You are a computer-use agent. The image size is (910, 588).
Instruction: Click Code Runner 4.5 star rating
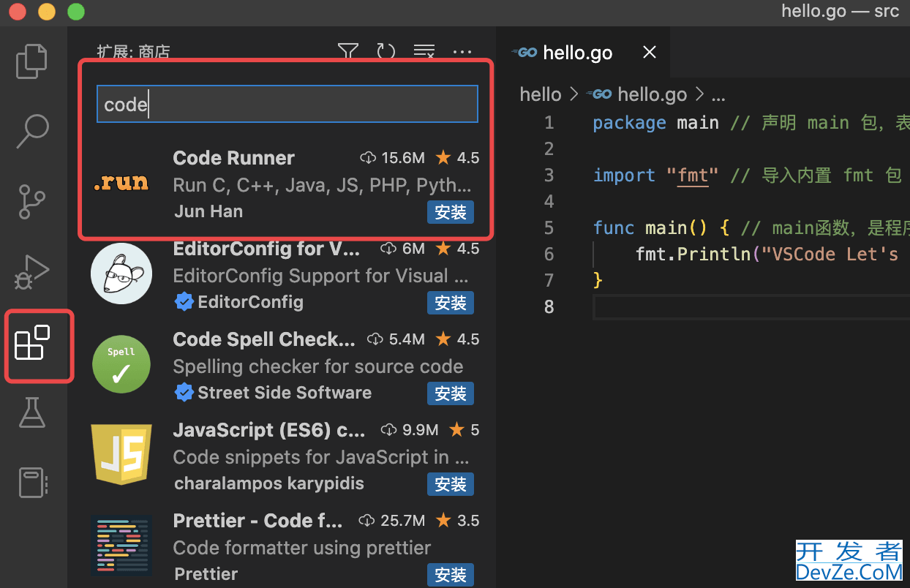tap(457, 158)
